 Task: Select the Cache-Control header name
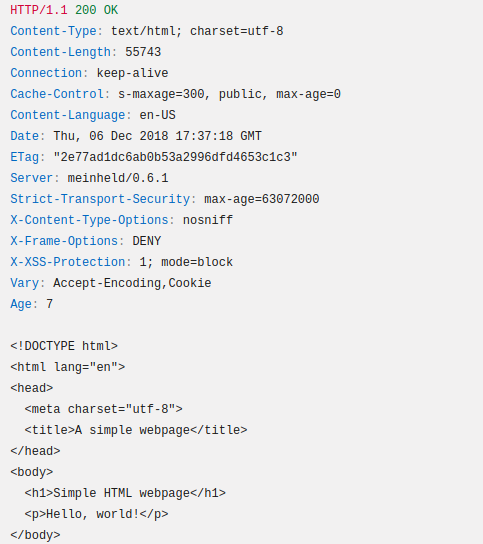click(57, 94)
